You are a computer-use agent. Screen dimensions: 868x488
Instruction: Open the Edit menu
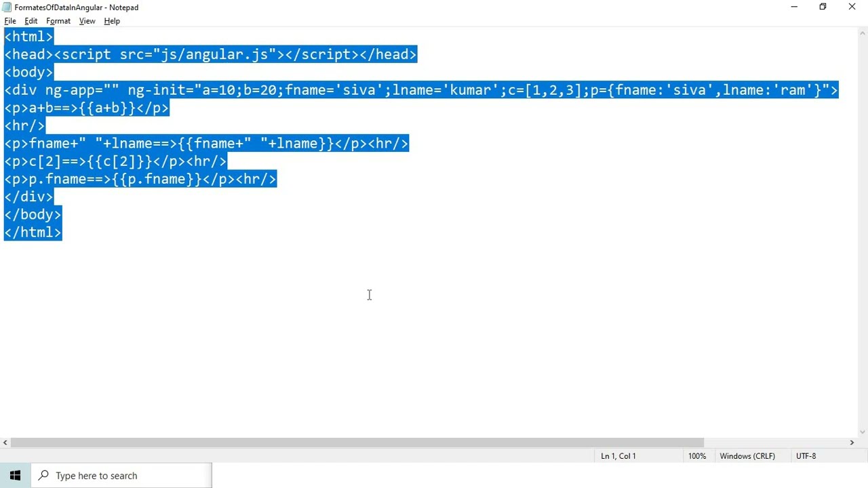(x=31, y=21)
